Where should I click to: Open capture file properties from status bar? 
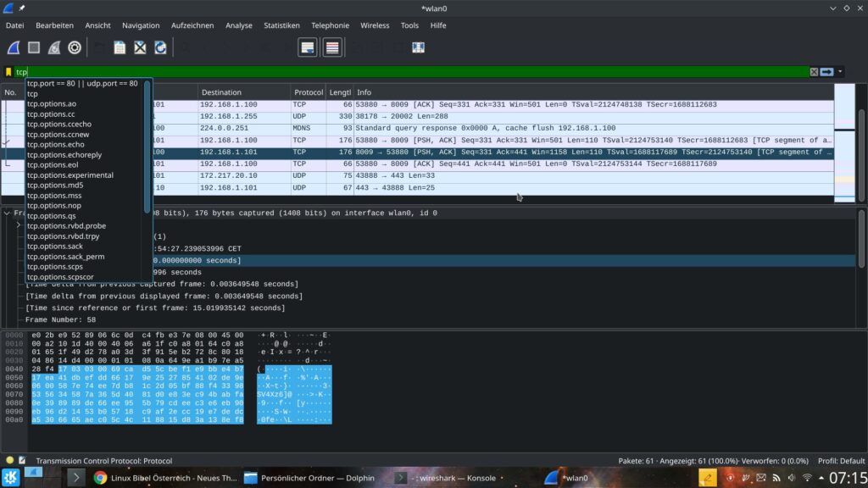tap(22, 460)
